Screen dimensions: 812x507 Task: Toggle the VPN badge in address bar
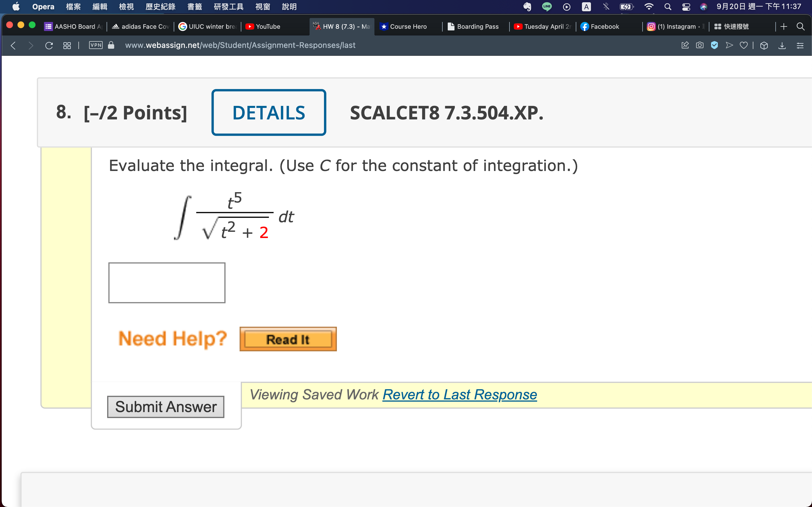[96, 45]
